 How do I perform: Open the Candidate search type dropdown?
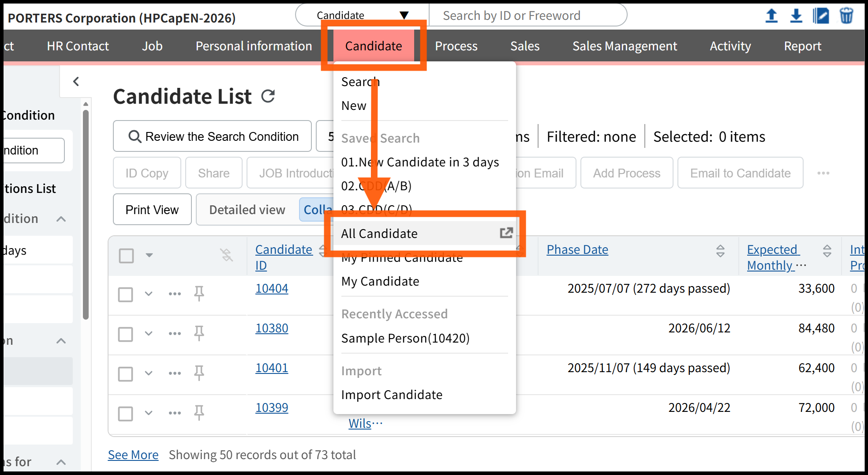click(362, 15)
